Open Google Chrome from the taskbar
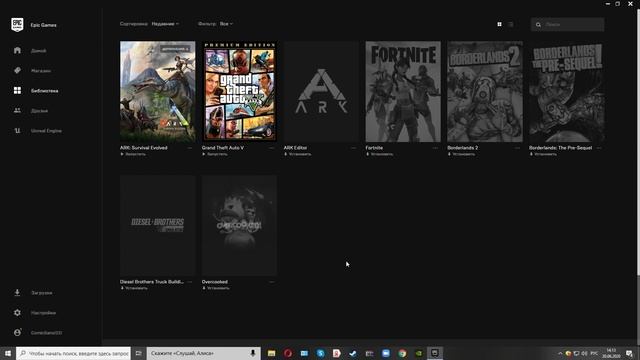This screenshot has width=640, height=360. (402, 353)
